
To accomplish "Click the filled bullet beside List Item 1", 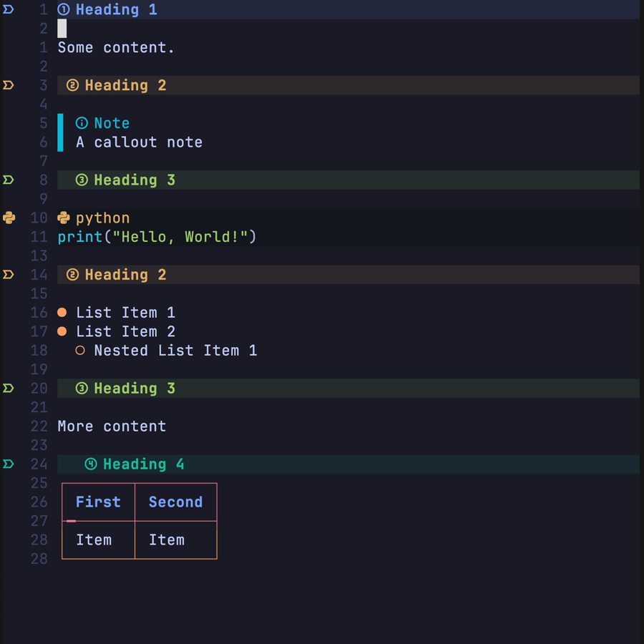I will [62, 313].
